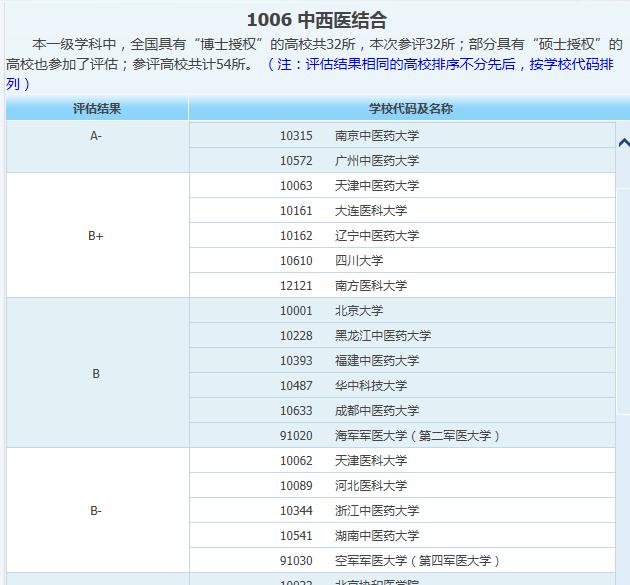Click the row 10610 四川大学
The width and height of the screenshot is (630, 585).
(x=402, y=260)
